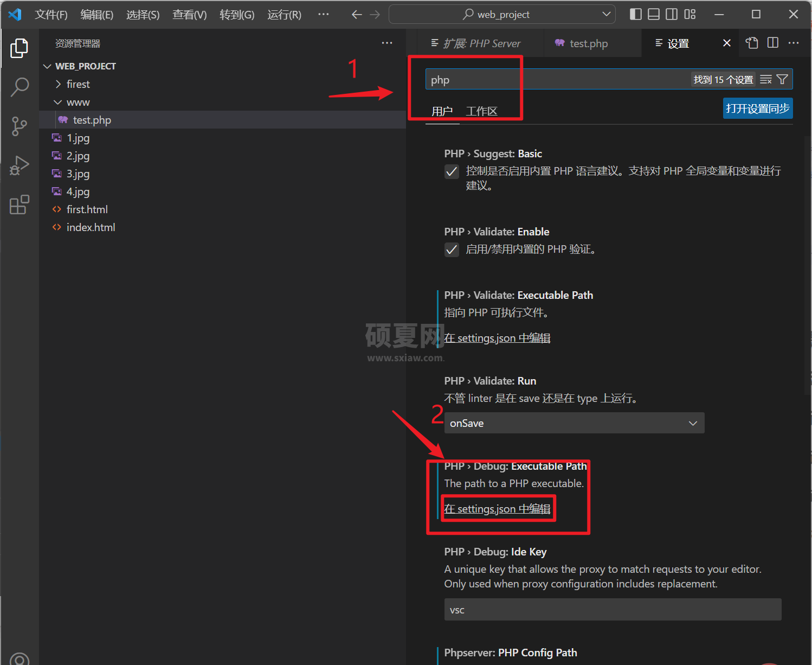Viewport: 812px width, 665px height.
Task: Maximize the VS Code window
Action: point(756,15)
